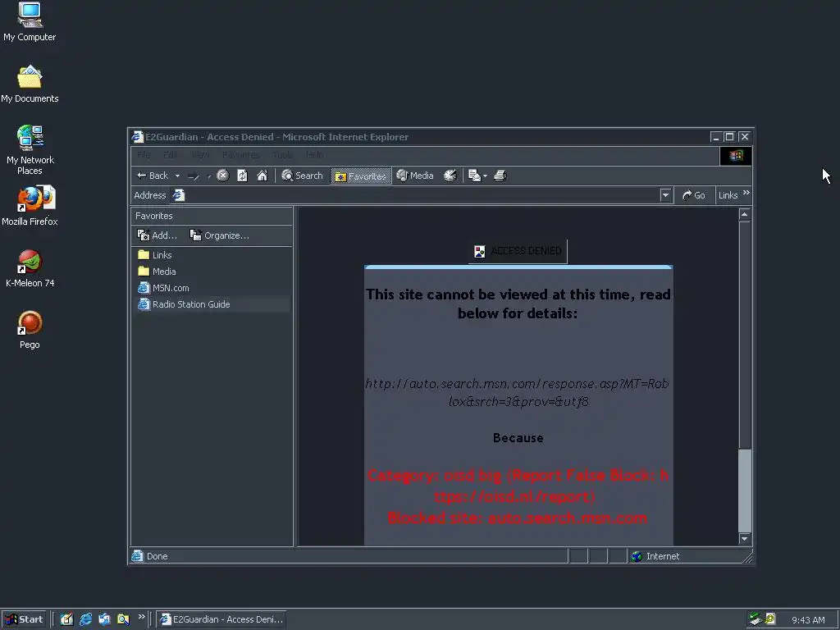The height and width of the screenshot is (630, 840).
Task: Print the page with Print icon
Action: pos(500,176)
